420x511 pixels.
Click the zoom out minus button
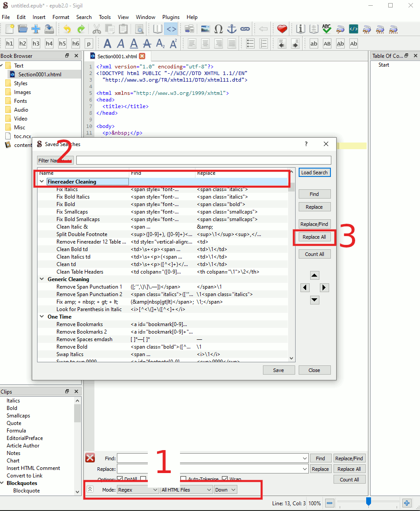[x=330, y=503]
